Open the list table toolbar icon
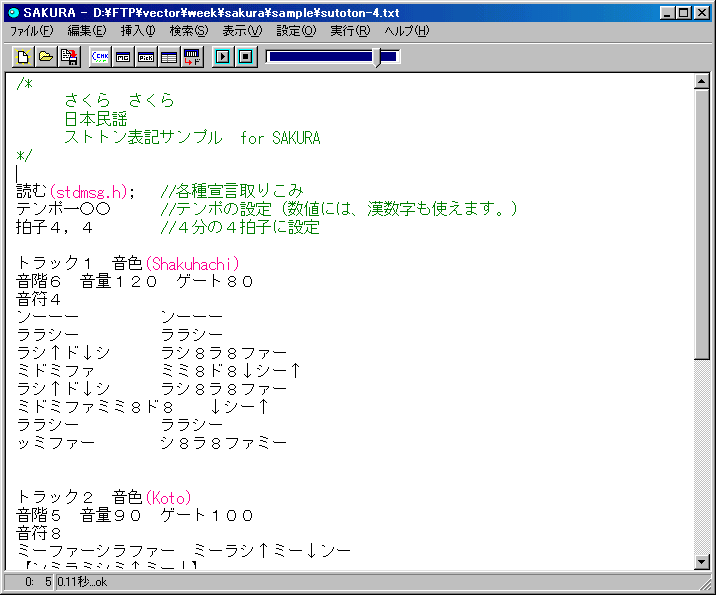Screen dimensions: 716x595 click(169, 57)
